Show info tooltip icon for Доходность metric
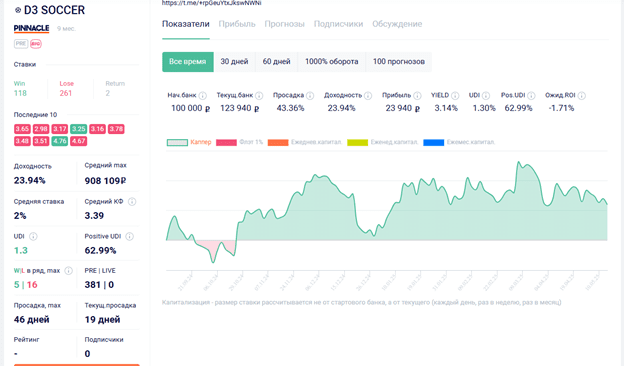This screenshot has height=366, width=624. click(x=368, y=95)
